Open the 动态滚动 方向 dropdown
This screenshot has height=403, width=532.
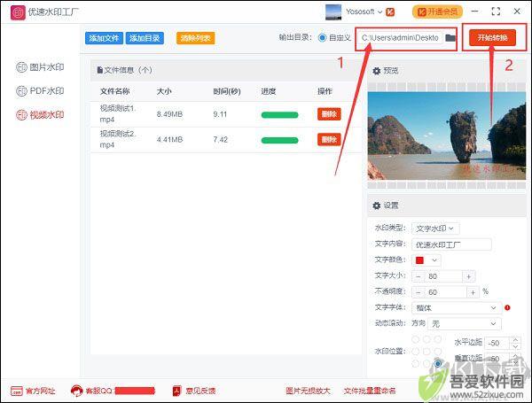[465, 323]
